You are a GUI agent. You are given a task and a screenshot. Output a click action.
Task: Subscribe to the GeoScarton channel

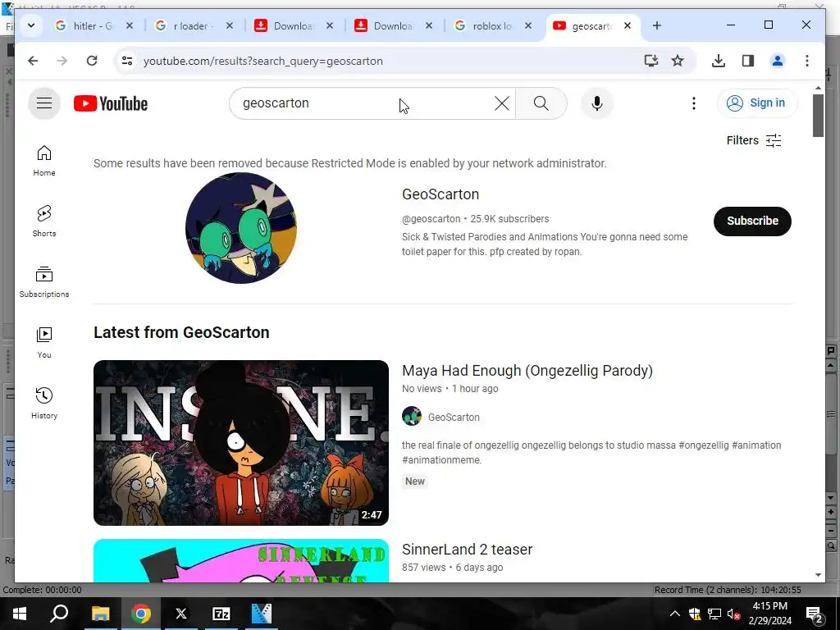752,221
